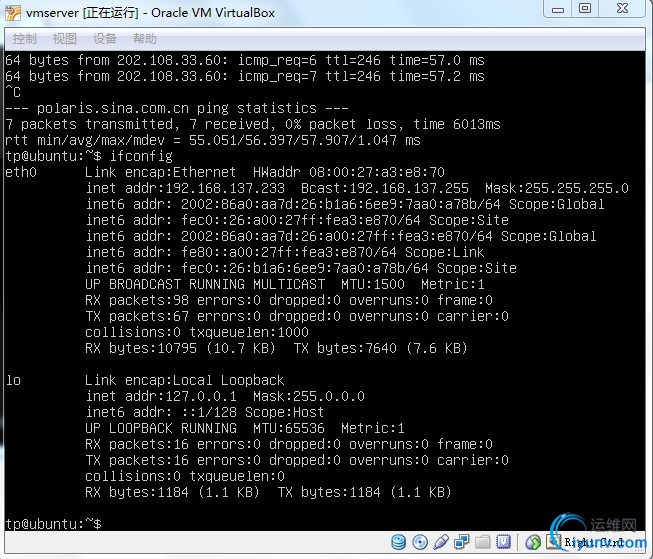Click 'inet addr:192.168.137.233' in terminal
Image resolution: width=653 pixels, height=559 pixels.
click(185, 188)
